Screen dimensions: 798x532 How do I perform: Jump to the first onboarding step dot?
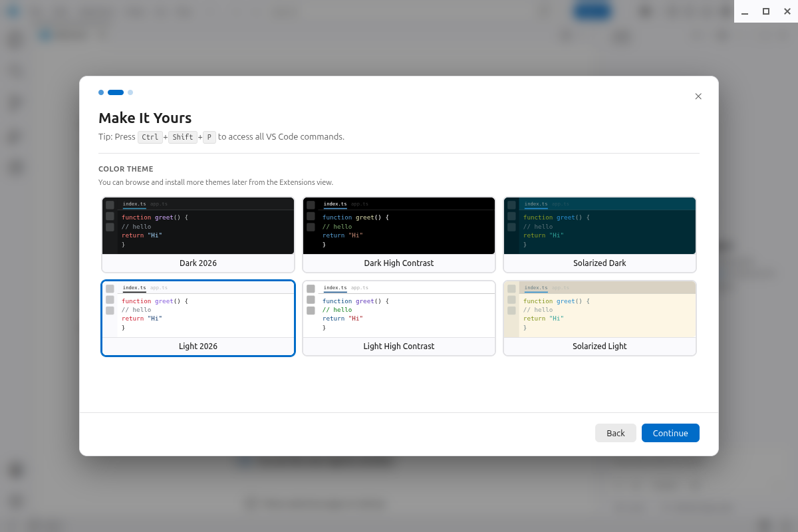(x=101, y=92)
